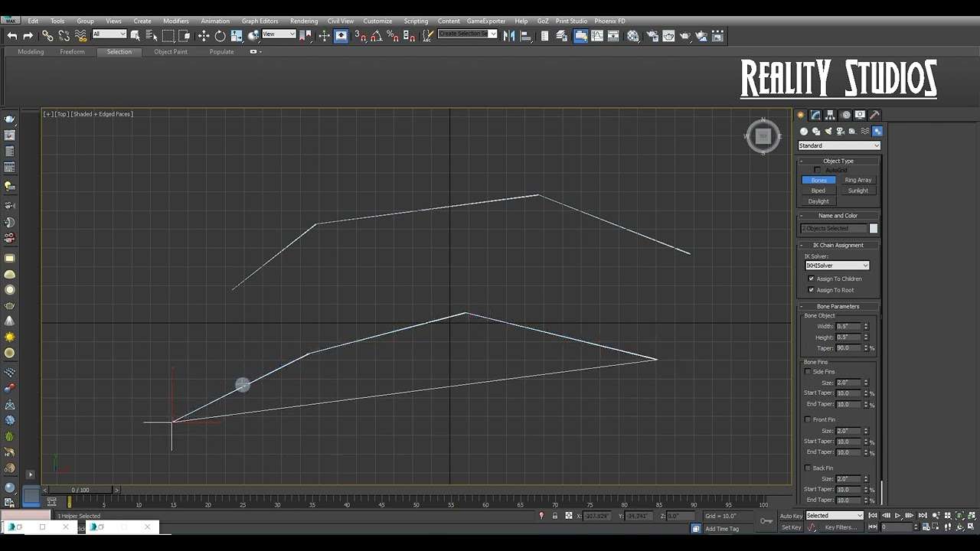This screenshot has height=551, width=980.
Task: Toggle the selection lock icon in status bar
Action: (x=555, y=516)
